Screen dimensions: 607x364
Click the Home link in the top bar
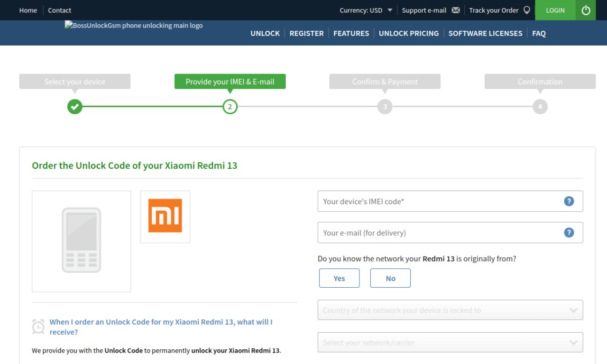coord(28,10)
